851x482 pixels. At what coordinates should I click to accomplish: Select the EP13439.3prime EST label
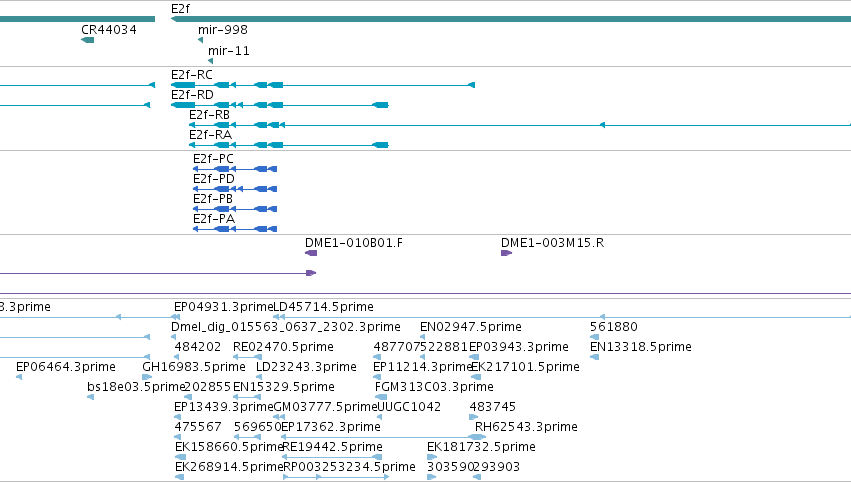click(x=223, y=408)
